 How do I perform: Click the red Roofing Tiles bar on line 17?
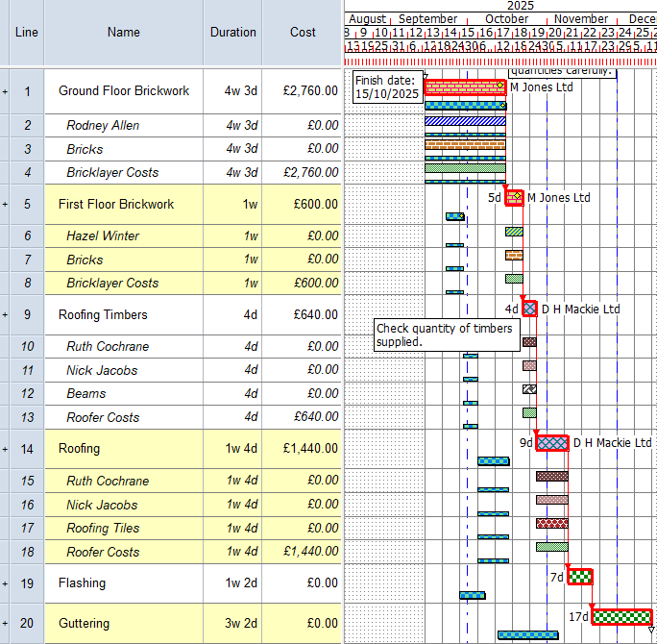(551, 523)
